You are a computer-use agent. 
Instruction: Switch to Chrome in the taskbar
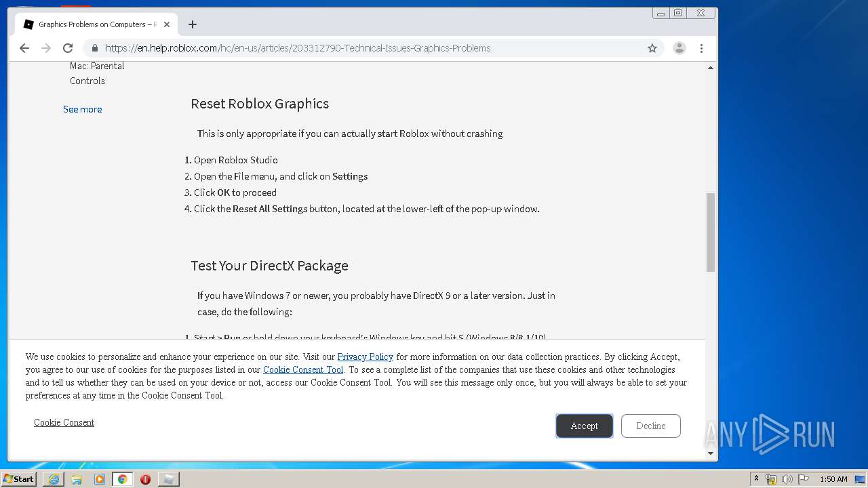pos(123,479)
